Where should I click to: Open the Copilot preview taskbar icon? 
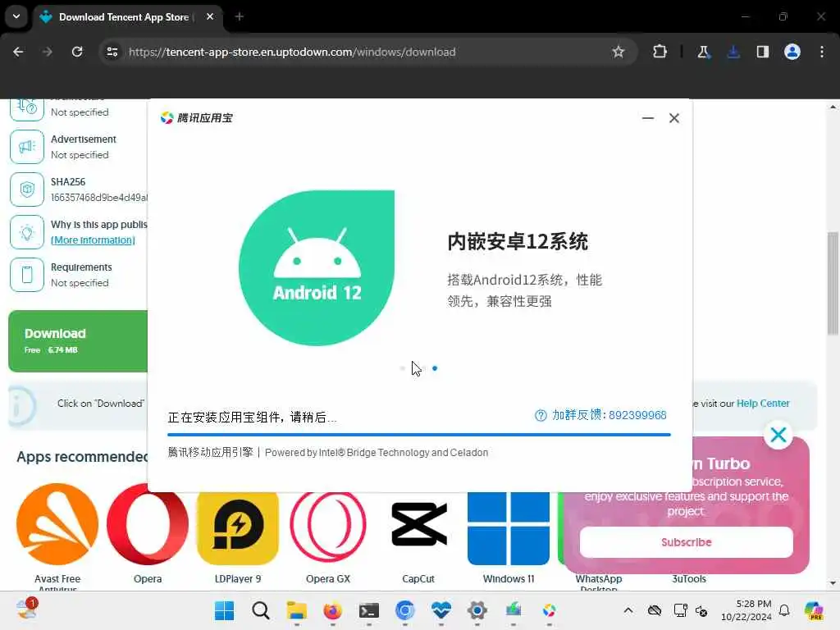point(815,610)
